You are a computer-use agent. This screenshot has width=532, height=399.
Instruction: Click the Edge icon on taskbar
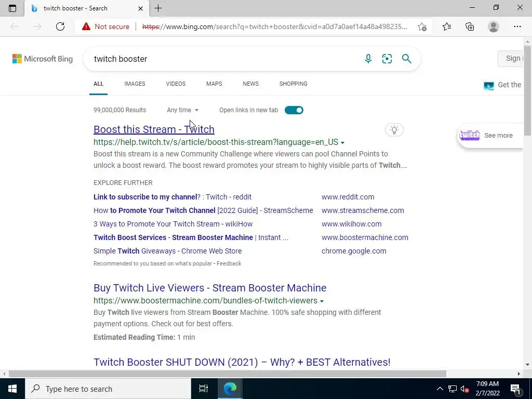pyautogui.click(x=230, y=389)
